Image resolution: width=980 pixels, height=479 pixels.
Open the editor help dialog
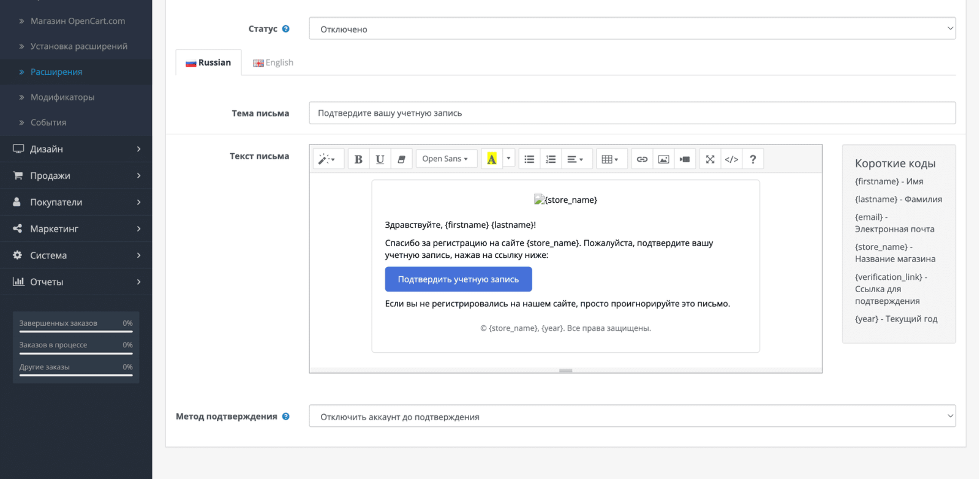click(753, 159)
